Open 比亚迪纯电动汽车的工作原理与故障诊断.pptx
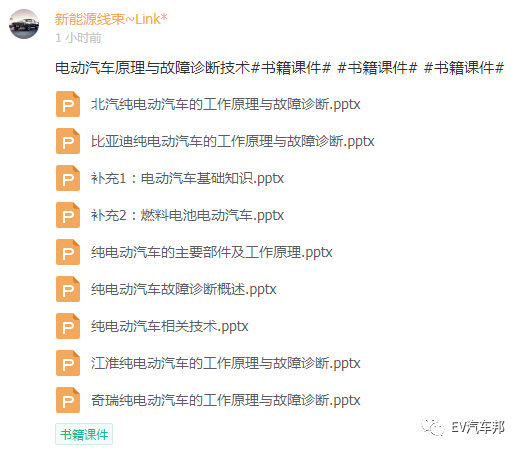Image resolution: width=521 pixels, height=451 pixels. [x=233, y=141]
